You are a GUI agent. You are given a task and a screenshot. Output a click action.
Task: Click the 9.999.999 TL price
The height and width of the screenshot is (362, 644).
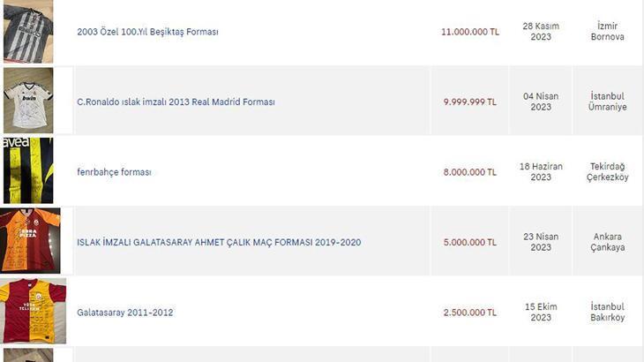(469, 102)
